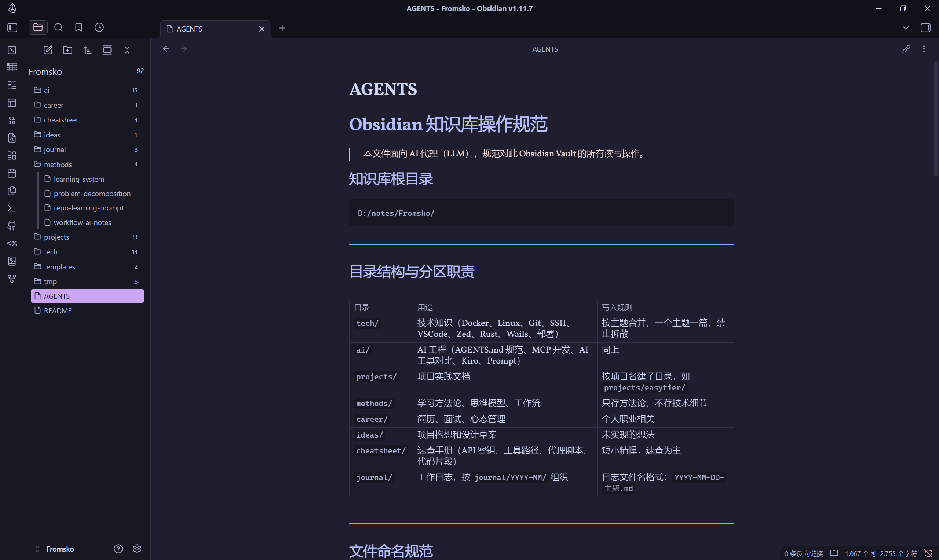Toggle the left sidebar
939x560 pixels.
(x=12, y=27)
